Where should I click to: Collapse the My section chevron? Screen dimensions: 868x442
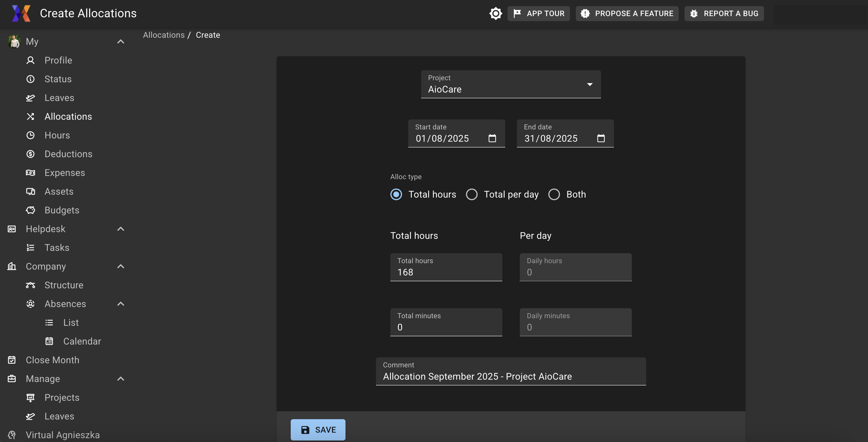(121, 42)
